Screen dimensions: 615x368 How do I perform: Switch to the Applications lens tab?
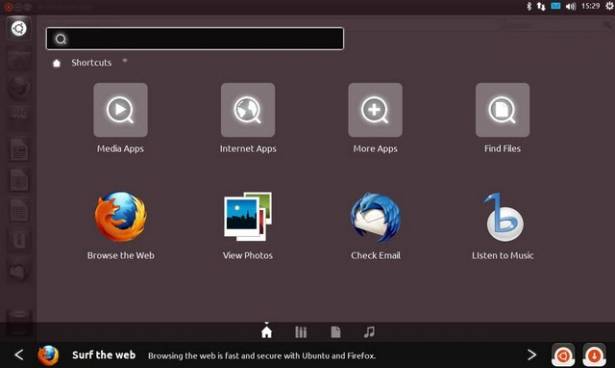301,332
